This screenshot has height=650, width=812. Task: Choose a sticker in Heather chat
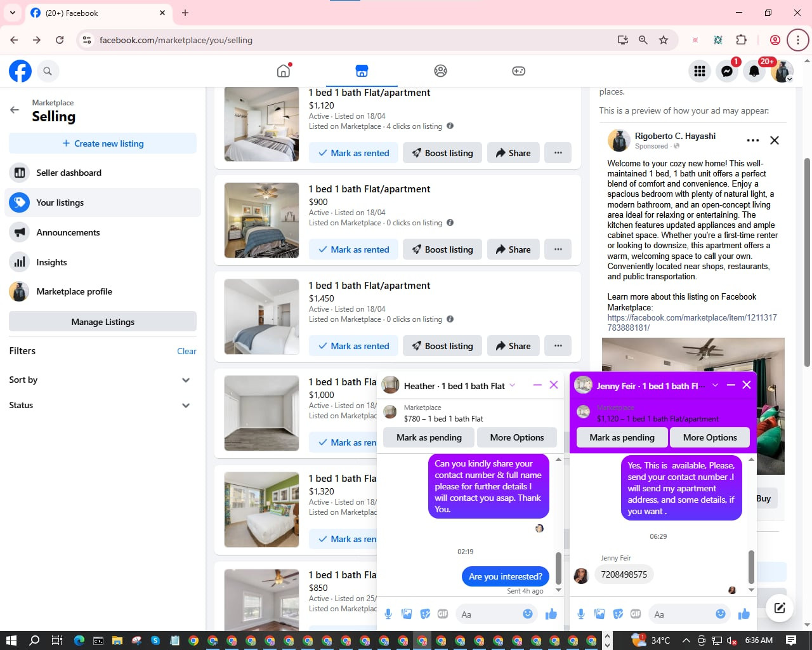click(425, 614)
